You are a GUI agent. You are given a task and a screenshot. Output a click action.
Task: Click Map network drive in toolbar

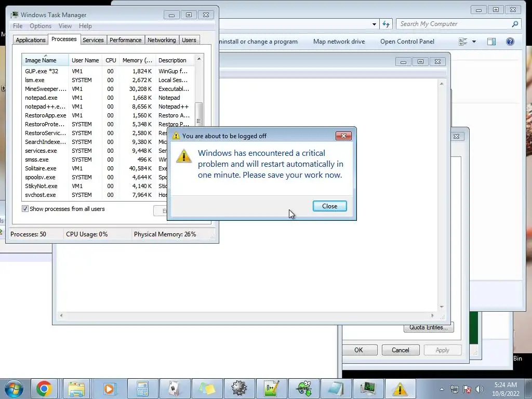click(339, 42)
